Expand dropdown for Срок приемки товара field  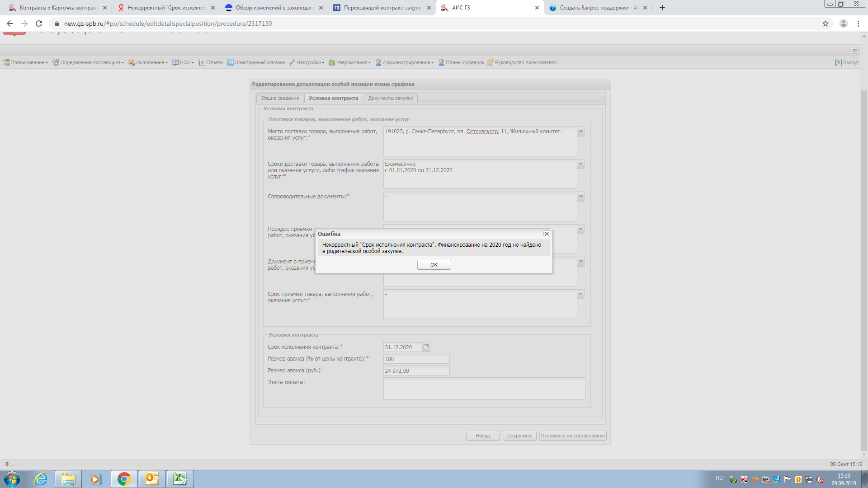(x=581, y=294)
